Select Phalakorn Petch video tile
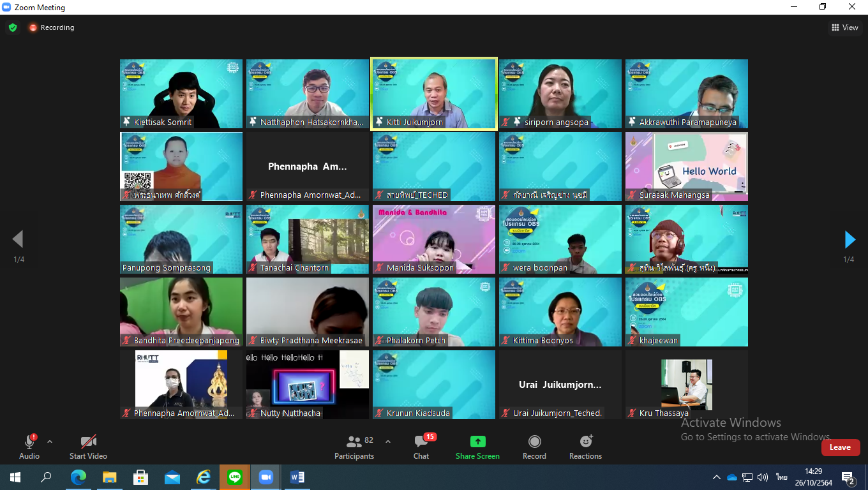The image size is (868, 490). coord(434,312)
